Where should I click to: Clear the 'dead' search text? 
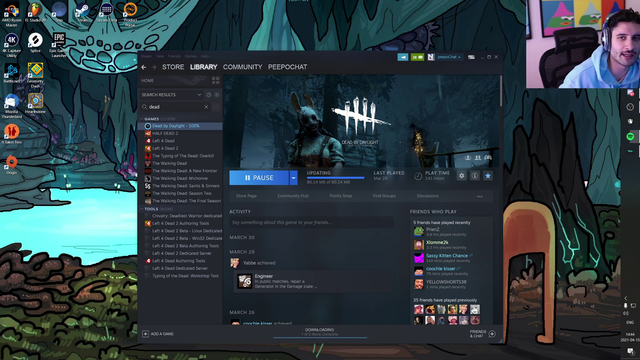tap(206, 107)
